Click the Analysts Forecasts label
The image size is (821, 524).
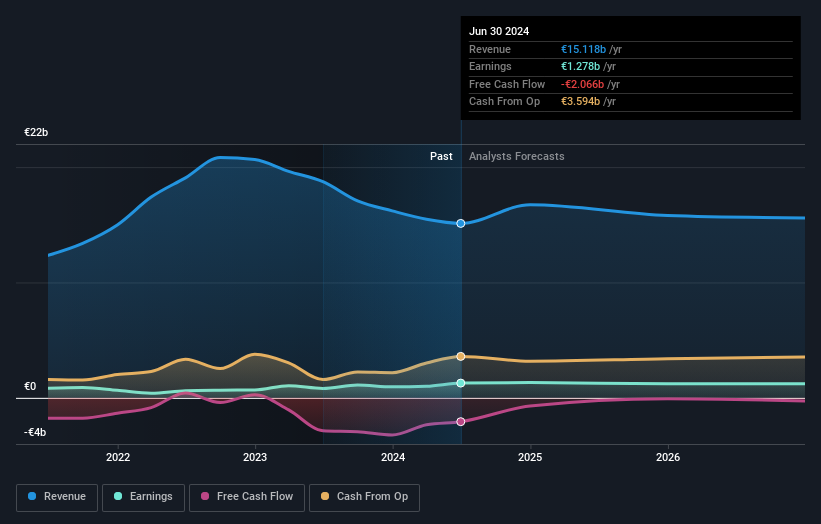[516, 157]
